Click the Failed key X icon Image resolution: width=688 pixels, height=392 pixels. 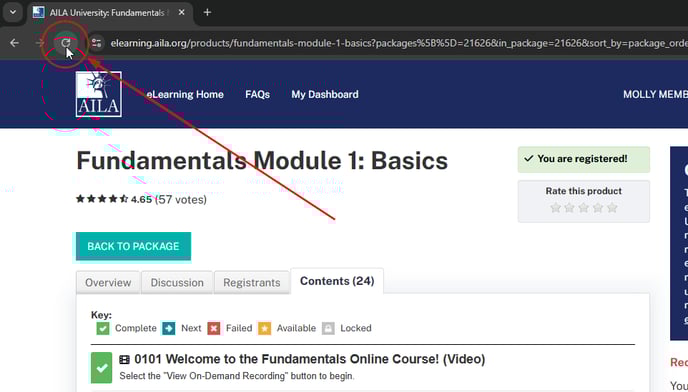click(214, 328)
